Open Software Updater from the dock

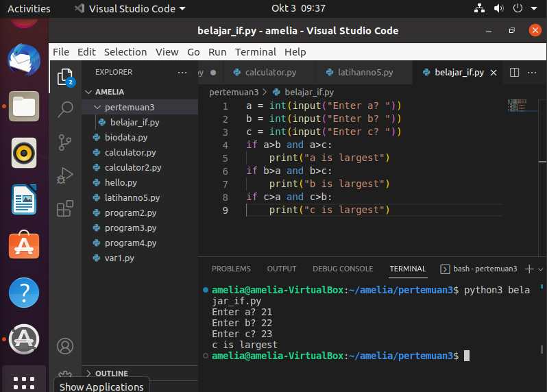24,339
